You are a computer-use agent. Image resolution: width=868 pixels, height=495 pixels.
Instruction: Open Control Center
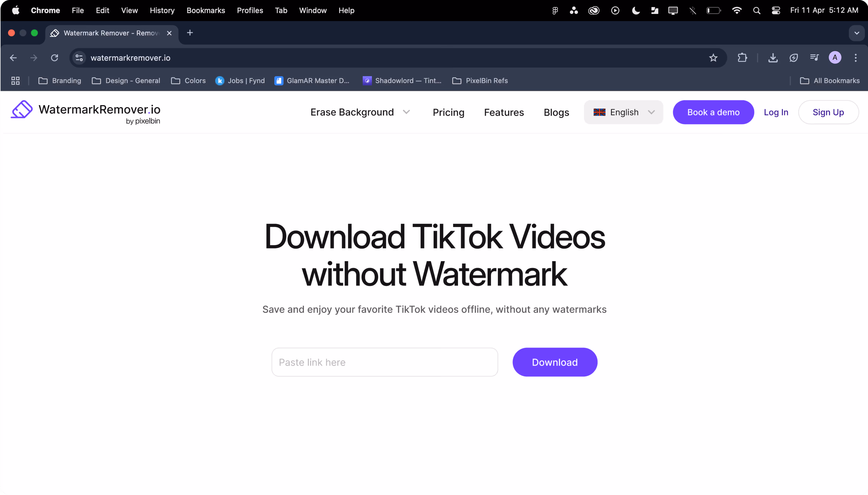776,11
